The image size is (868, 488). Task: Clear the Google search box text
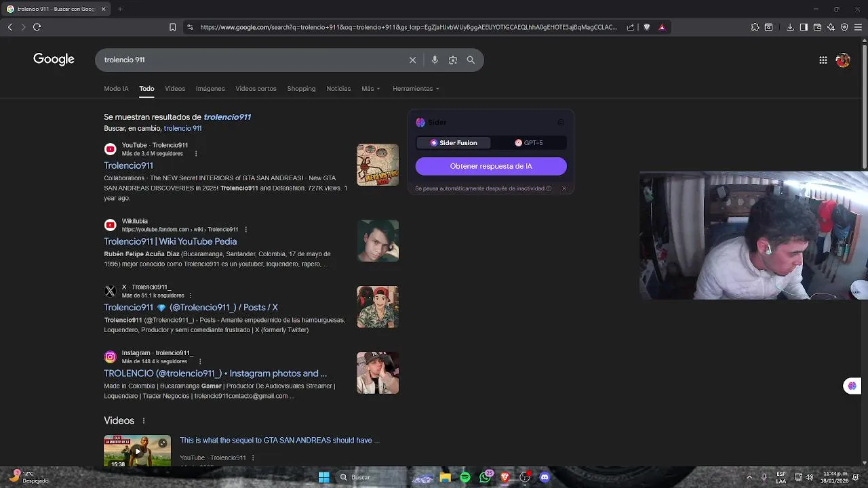[412, 60]
